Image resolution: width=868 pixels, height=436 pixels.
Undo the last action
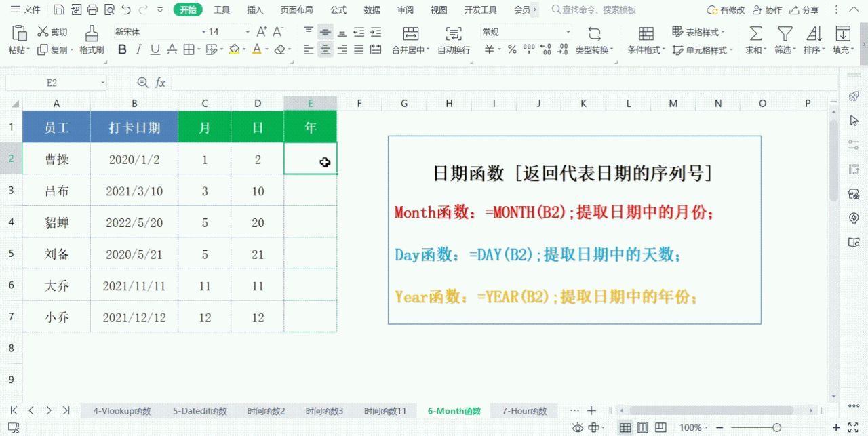coord(126,10)
